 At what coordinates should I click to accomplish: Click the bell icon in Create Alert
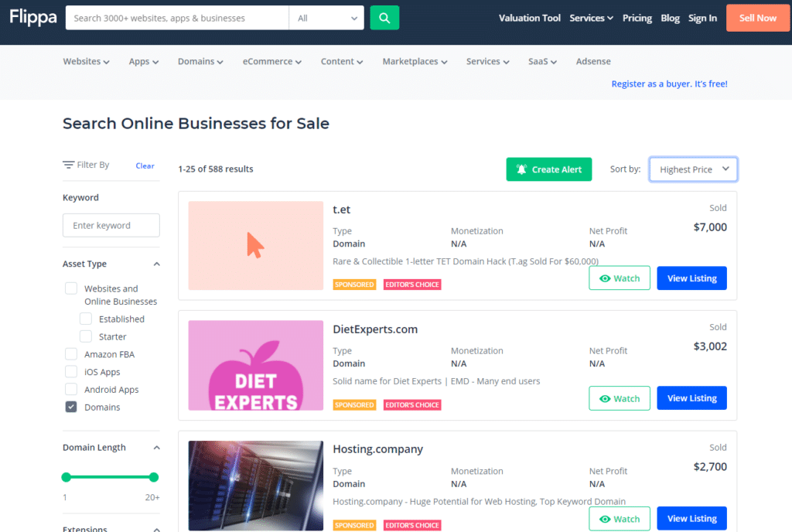[x=522, y=169]
